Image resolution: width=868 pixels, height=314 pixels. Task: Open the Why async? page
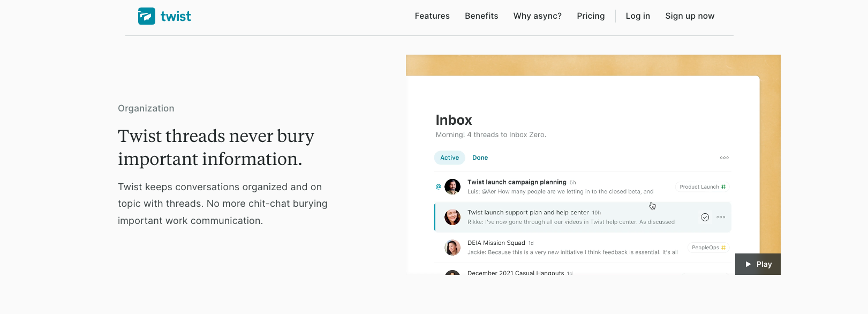tap(538, 16)
